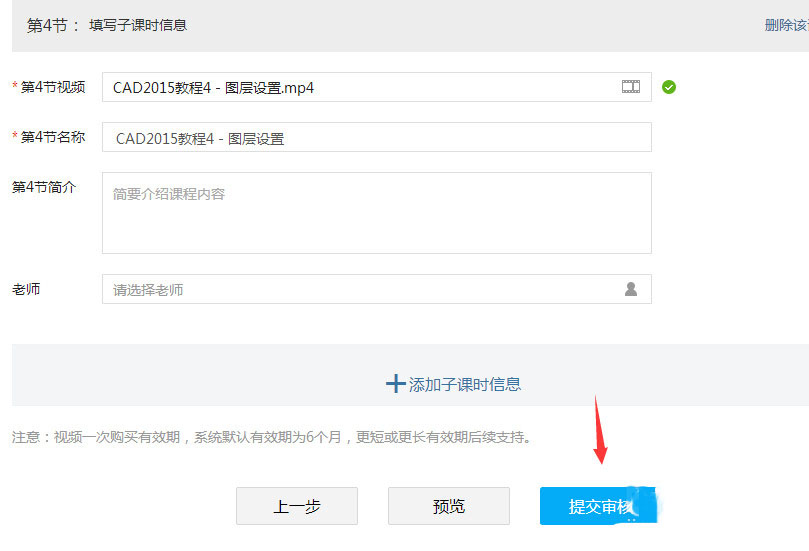Click the plus icon beside 添加子课时信息
Image resolution: width=809 pixels, height=551 pixels.
coord(395,384)
